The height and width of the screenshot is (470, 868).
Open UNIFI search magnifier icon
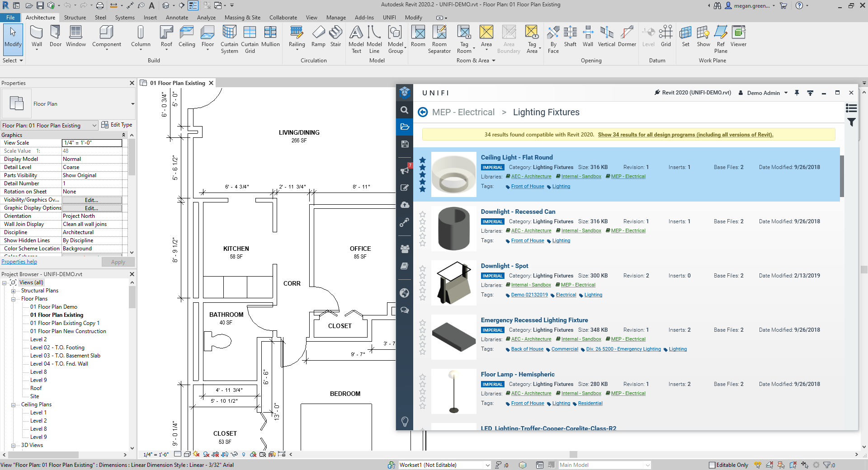[405, 110]
